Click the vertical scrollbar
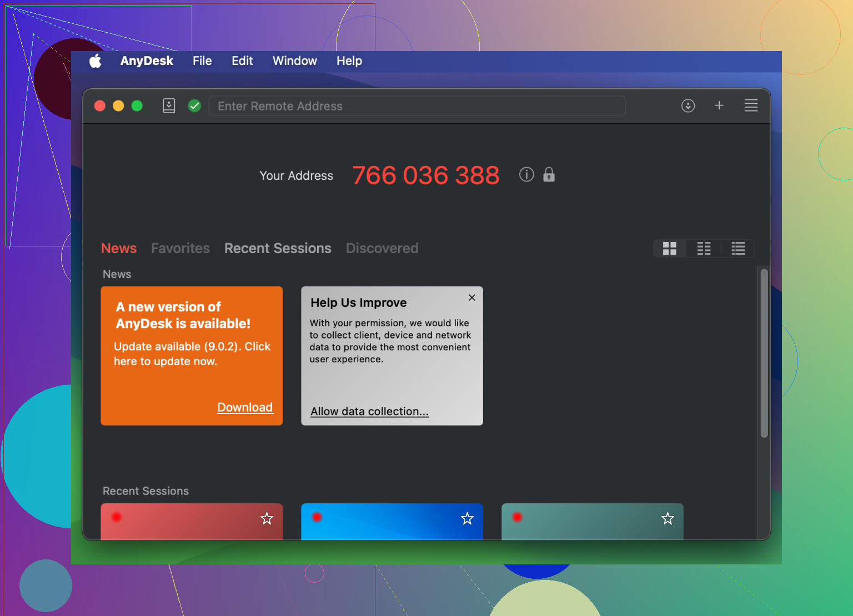Screen dimensions: 853x616 764,353
